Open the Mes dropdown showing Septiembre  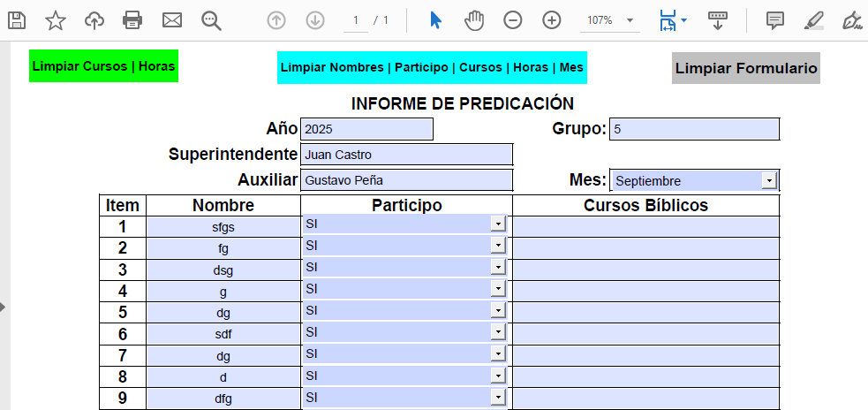[x=769, y=180]
